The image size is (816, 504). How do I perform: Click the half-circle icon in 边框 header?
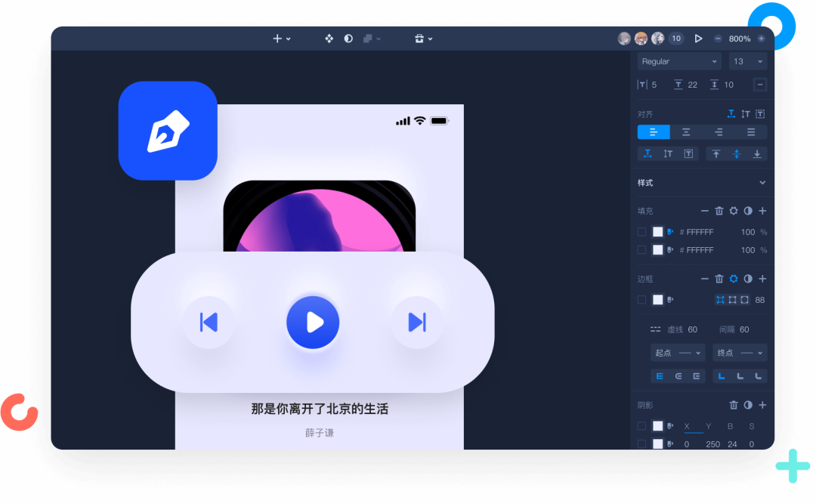[748, 279]
